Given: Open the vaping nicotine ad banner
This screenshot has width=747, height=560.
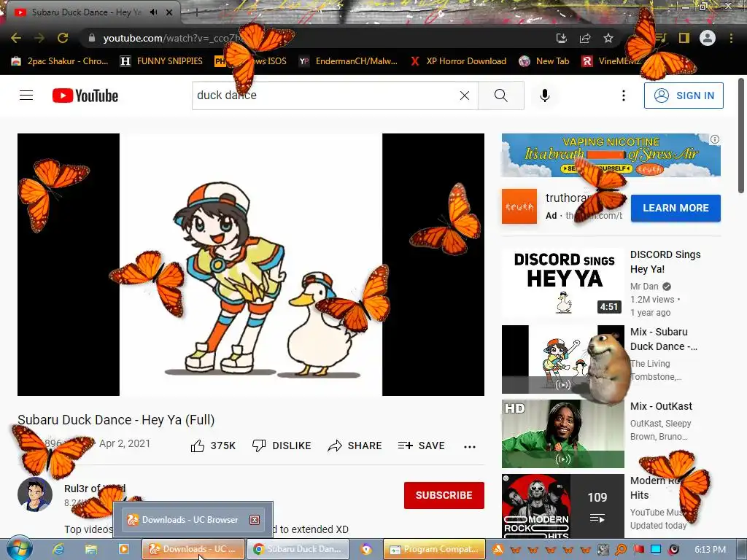Looking at the screenshot, I should (x=611, y=155).
